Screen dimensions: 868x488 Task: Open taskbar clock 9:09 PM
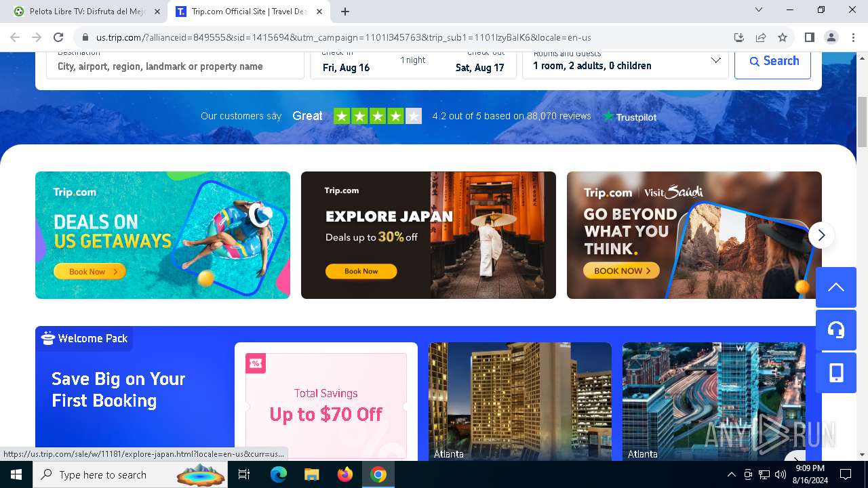pyautogui.click(x=810, y=474)
